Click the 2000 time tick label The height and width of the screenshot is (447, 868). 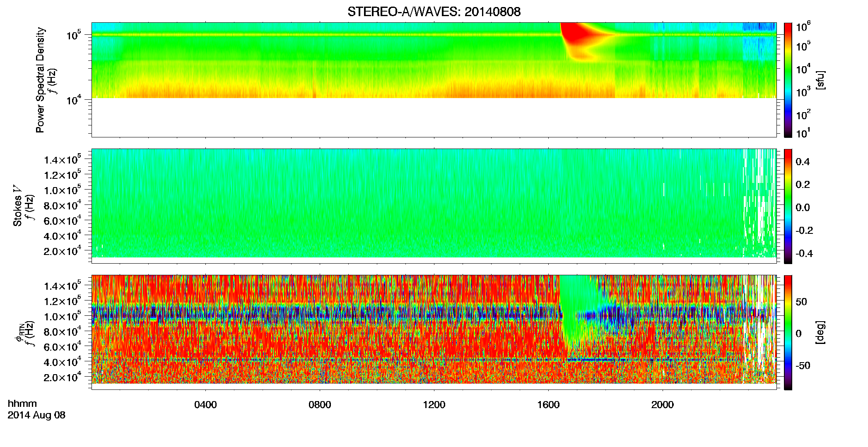point(663,405)
